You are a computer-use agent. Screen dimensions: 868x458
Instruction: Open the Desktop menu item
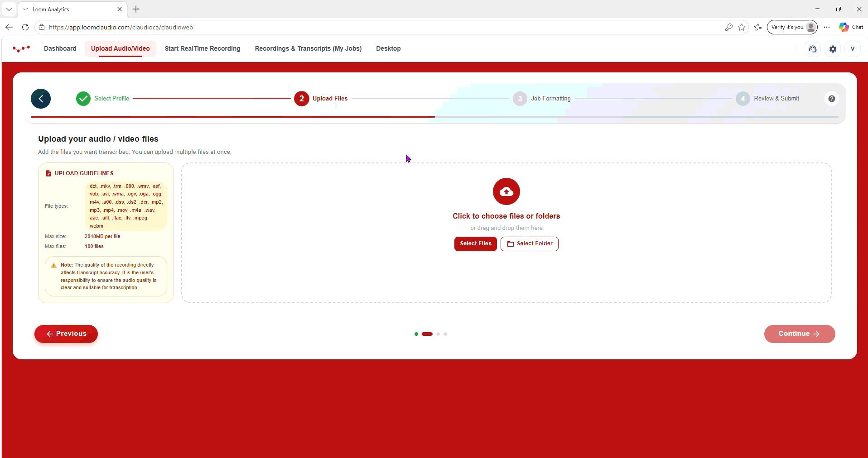click(388, 48)
